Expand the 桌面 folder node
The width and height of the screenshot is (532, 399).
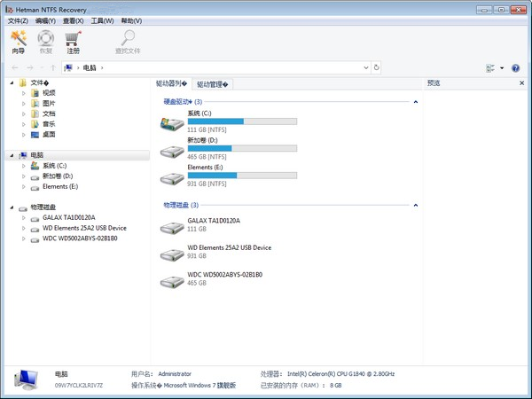coord(24,135)
